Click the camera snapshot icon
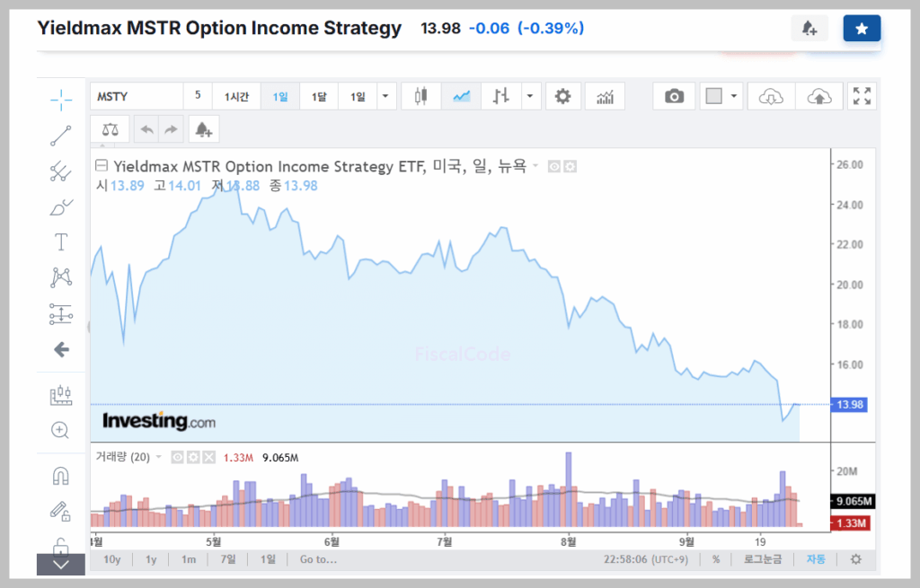The height and width of the screenshot is (588, 920). click(674, 96)
